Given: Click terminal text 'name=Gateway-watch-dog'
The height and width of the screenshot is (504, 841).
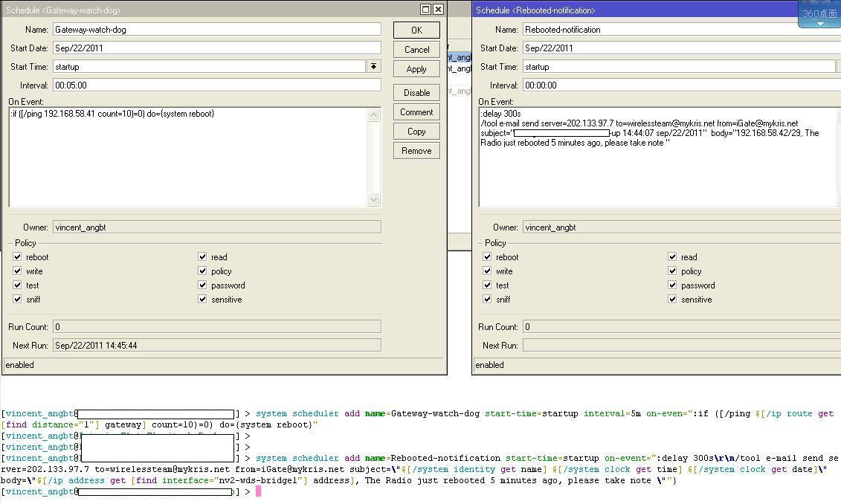Looking at the screenshot, I should pyautogui.click(x=422, y=413).
